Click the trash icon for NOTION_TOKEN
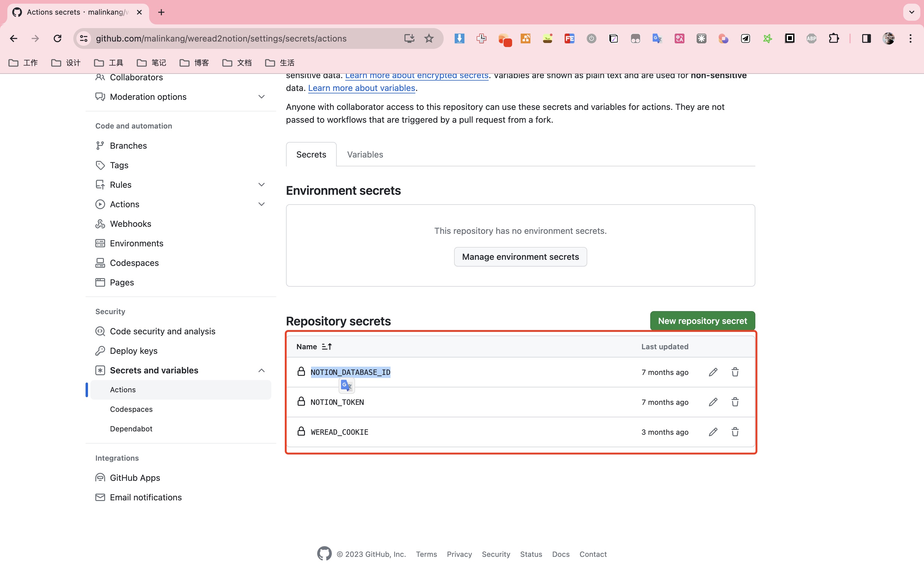Viewport: 924px width, 577px height. [735, 402]
